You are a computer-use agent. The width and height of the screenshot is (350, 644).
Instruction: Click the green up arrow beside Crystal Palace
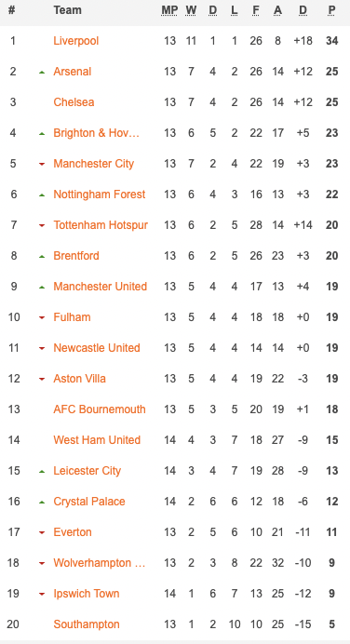tap(42, 502)
